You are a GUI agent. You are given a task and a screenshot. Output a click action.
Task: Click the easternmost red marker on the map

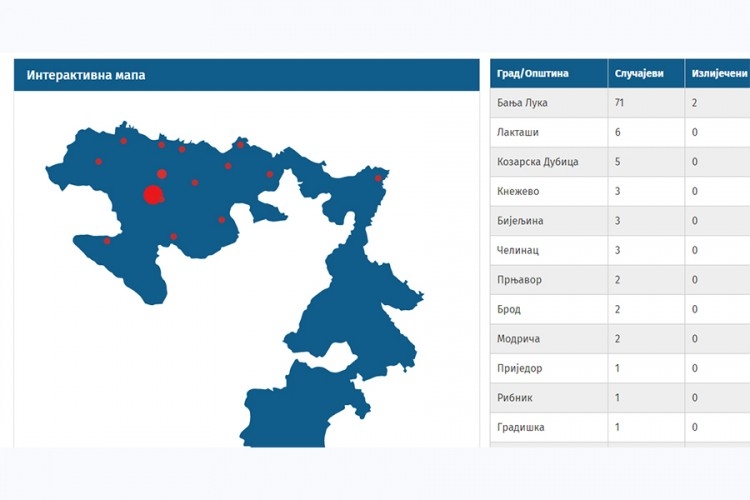(x=378, y=179)
